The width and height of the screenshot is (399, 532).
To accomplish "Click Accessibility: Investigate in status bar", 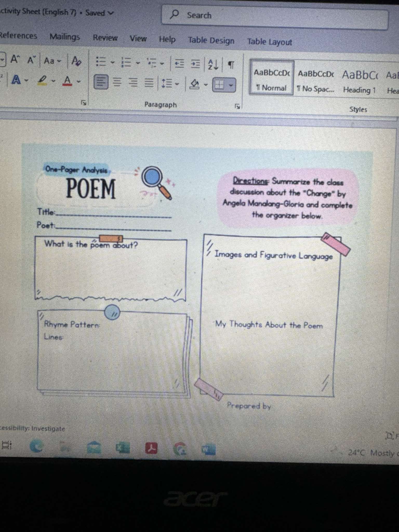I will click(32, 428).
